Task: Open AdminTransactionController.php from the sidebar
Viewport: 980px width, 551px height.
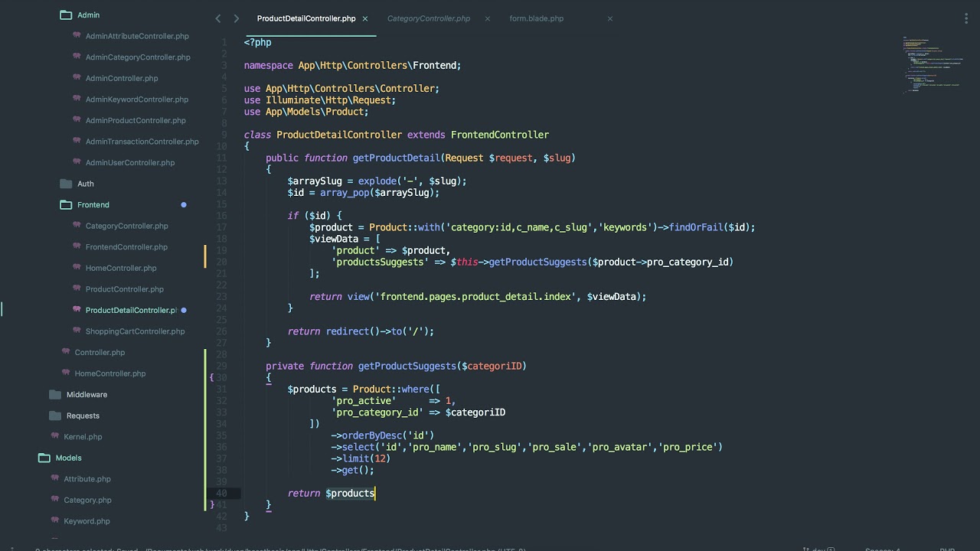Action: (142, 142)
